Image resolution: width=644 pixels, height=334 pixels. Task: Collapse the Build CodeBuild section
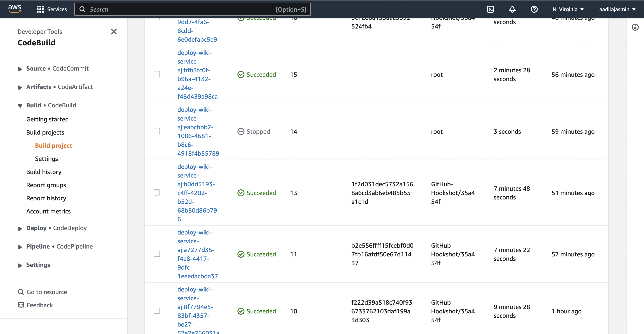(x=20, y=106)
